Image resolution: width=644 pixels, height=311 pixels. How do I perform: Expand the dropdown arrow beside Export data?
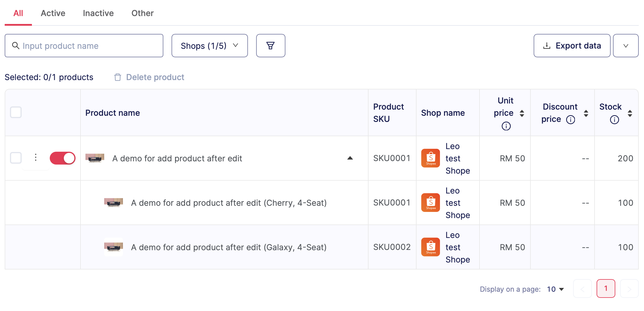pyautogui.click(x=626, y=46)
